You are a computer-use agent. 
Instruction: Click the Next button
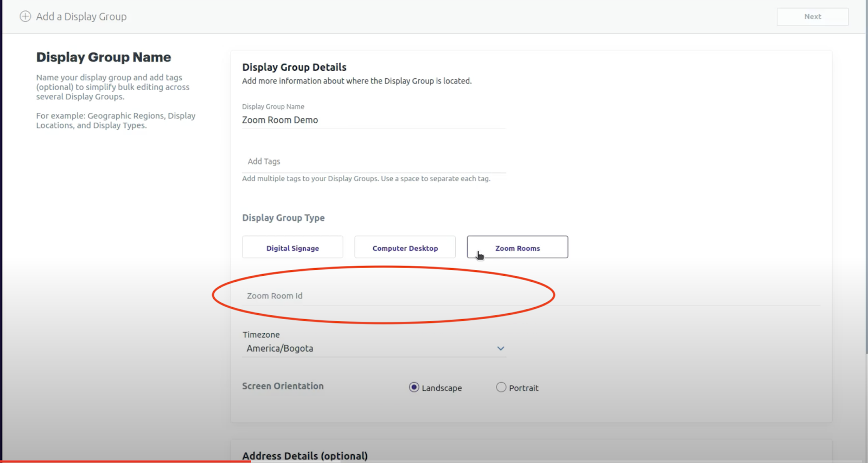pos(812,17)
